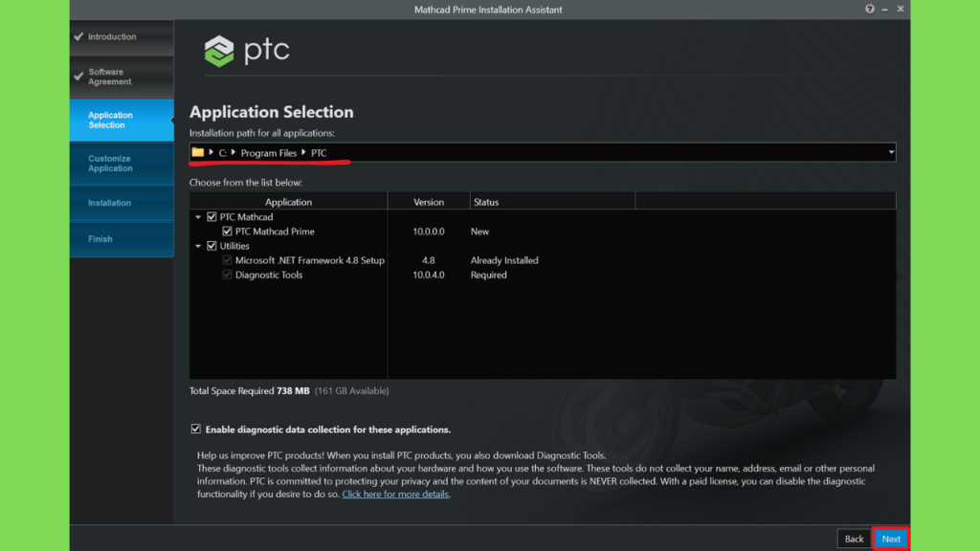Minimize the Installation Assistant window
Screen dimensions: 980x551
tap(884, 10)
